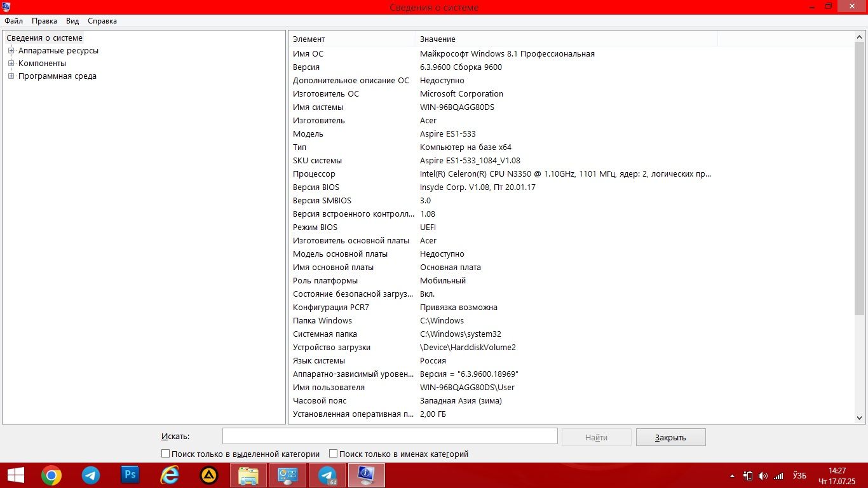The width and height of the screenshot is (868, 488).
Task: Click the value 'Привязка возможна'
Action: [x=459, y=308]
